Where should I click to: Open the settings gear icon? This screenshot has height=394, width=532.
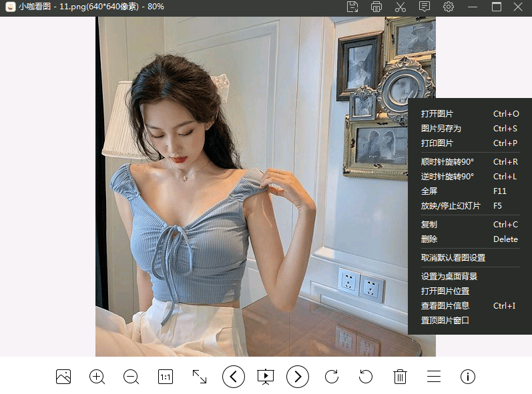(448, 7)
